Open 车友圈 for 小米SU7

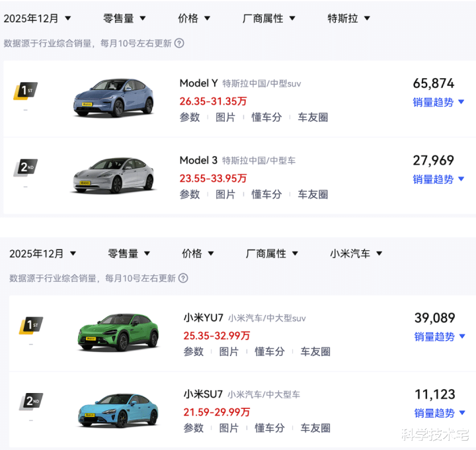coord(315,428)
